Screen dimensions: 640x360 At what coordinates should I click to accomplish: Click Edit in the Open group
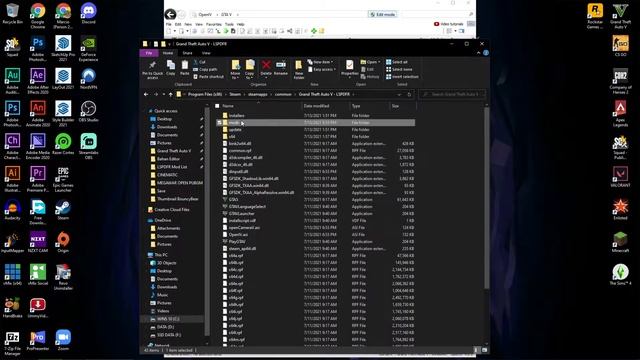click(367, 69)
